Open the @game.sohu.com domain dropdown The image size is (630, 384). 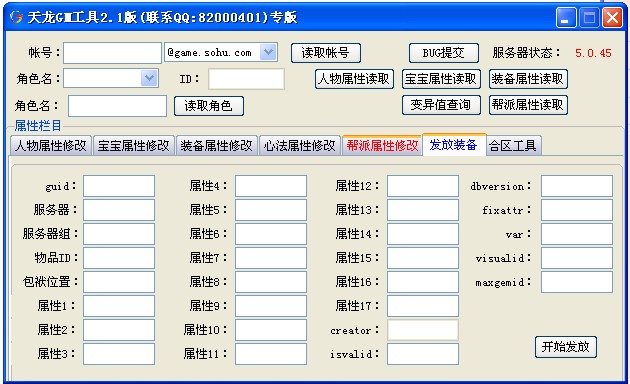coord(268,52)
